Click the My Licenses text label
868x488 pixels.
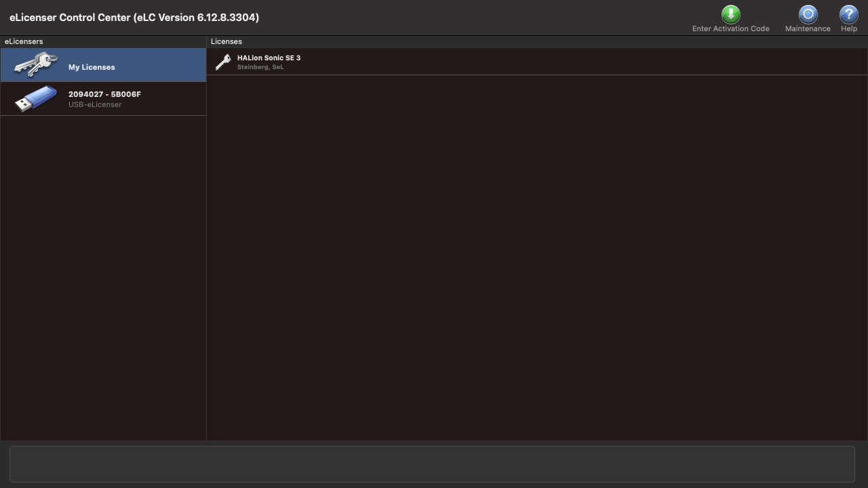click(92, 67)
